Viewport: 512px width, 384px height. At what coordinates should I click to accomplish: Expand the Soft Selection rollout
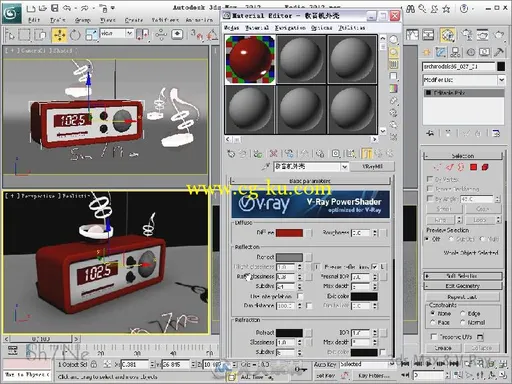(463, 276)
